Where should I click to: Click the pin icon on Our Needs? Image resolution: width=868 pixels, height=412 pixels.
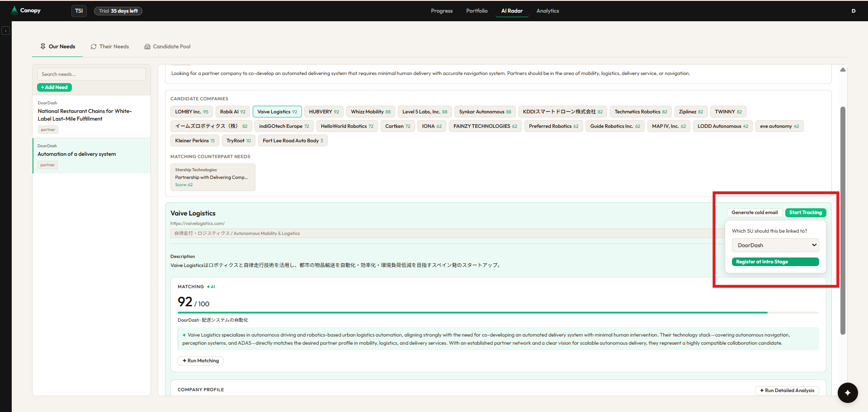pos(43,47)
